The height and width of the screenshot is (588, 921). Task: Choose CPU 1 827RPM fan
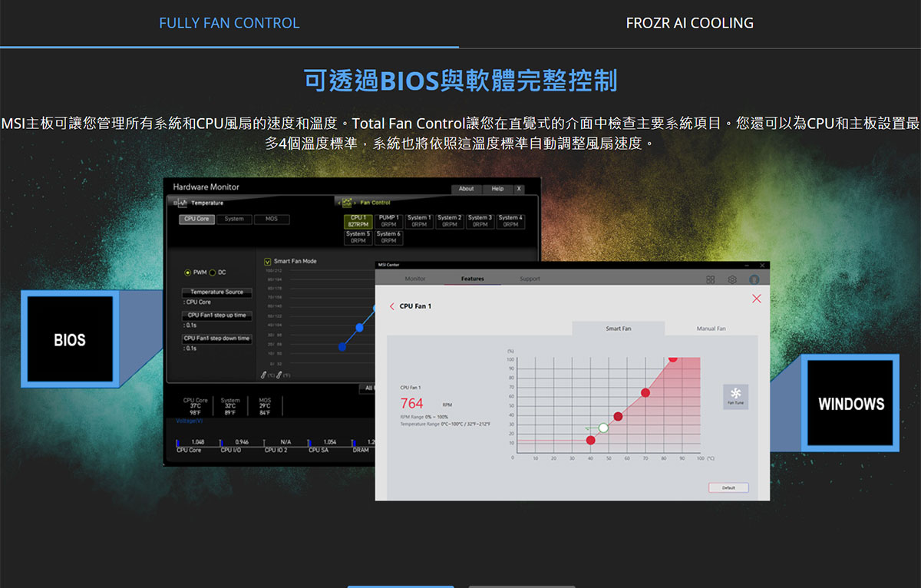click(x=358, y=221)
